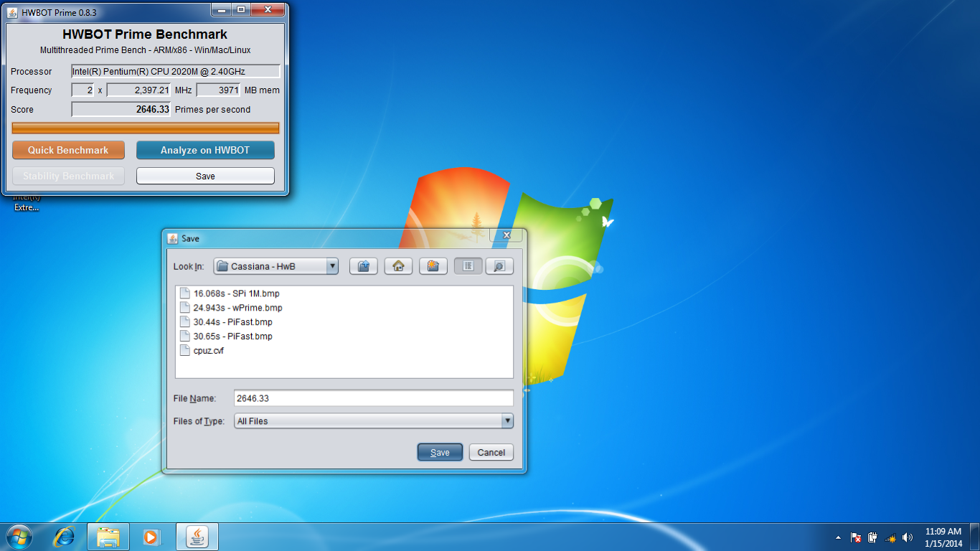This screenshot has height=551, width=980.
Task: Show hidden system tray icons
Action: point(839,537)
